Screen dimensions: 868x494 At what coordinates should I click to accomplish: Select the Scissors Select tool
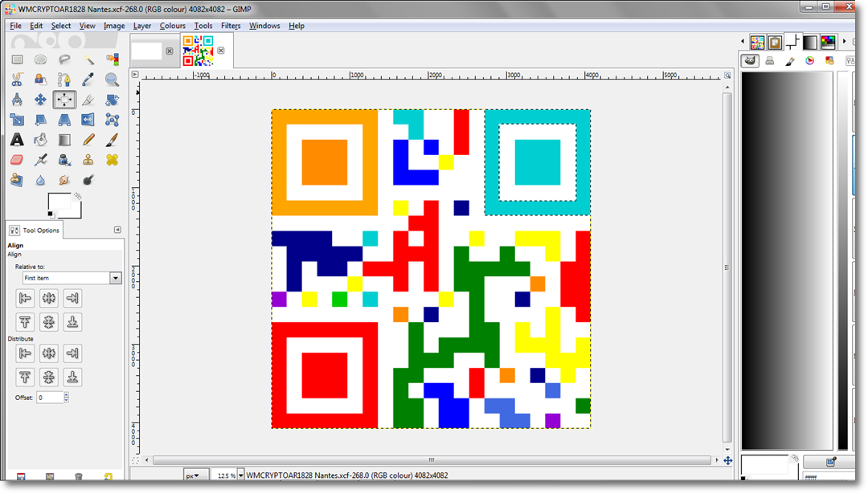[17, 80]
